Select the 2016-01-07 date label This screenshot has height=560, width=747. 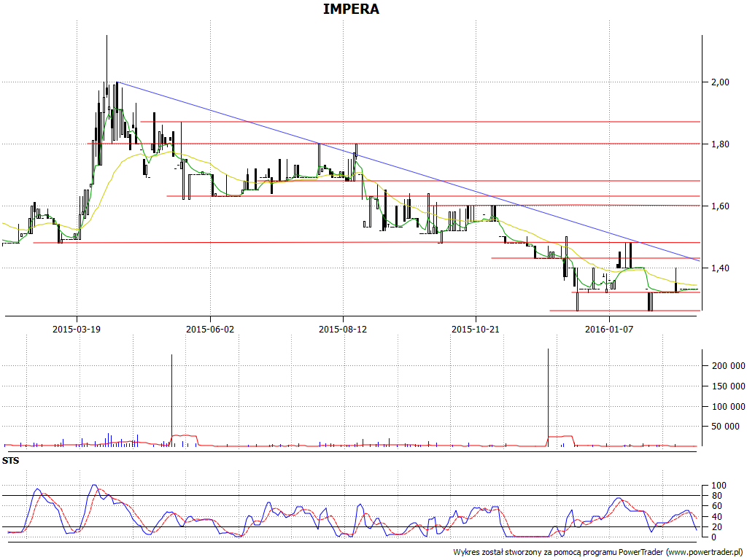click(x=609, y=329)
